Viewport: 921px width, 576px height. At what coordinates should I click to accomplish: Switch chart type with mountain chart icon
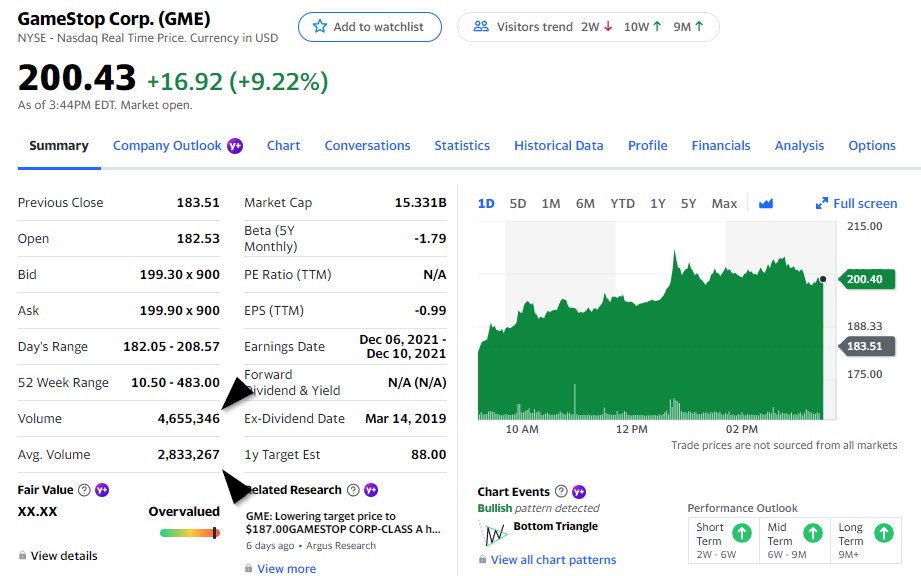click(x=766, y=204)
